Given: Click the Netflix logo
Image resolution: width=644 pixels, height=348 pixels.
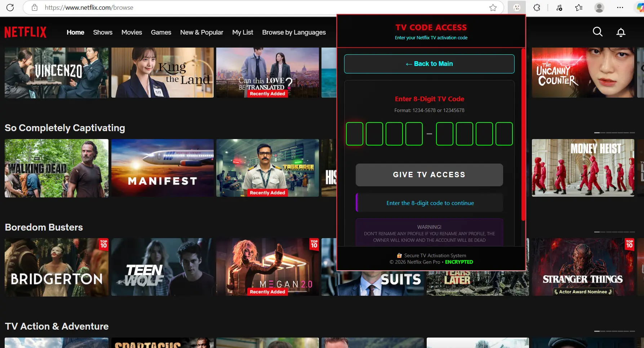Looking at the screenshot, I should click(x=26, y=32).
